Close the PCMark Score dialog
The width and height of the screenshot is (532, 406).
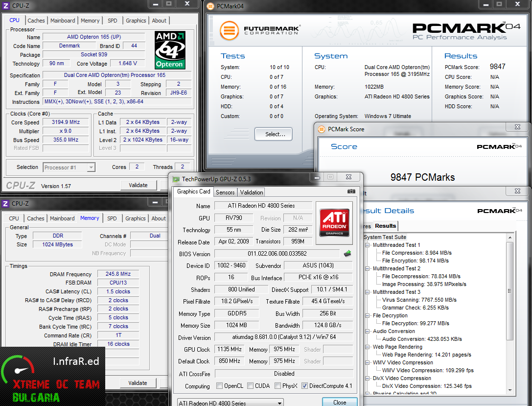(517, 127)
